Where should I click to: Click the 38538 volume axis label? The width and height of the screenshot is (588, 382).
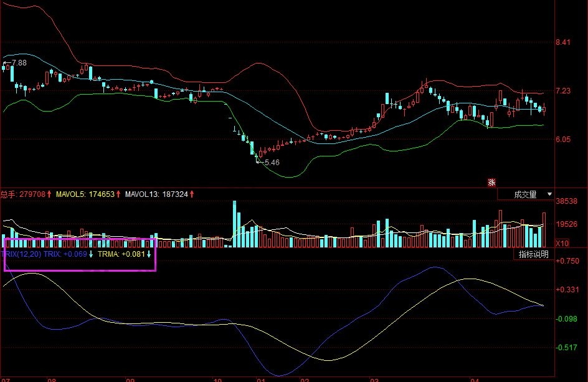point(566,201)
